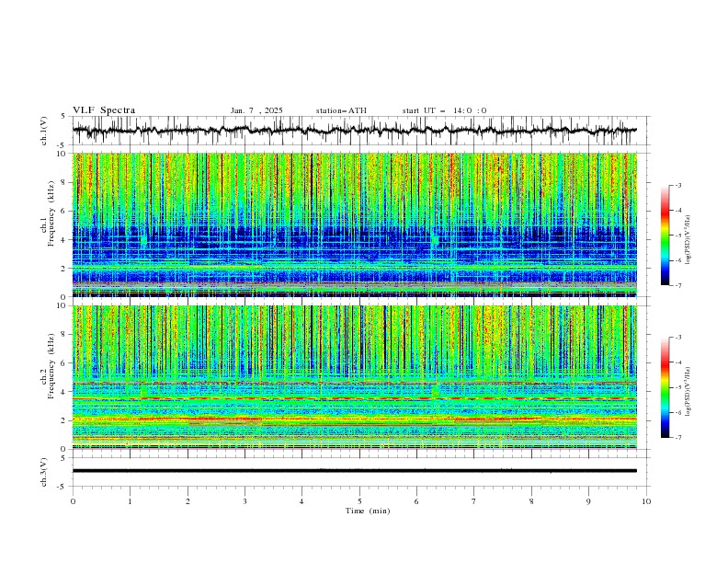This screenshot has width=728, height=563.
Task: Click the 3 tick label on the Time axis
Action: click(x=245, y=501)
